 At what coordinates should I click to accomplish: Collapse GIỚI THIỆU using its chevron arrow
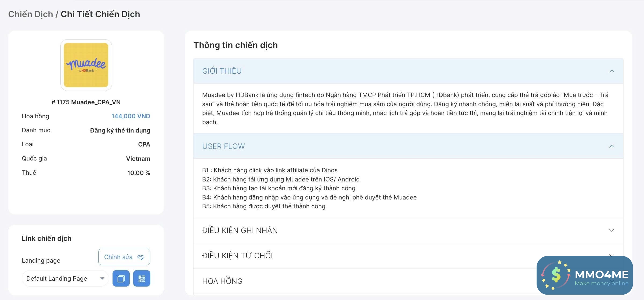612,71
